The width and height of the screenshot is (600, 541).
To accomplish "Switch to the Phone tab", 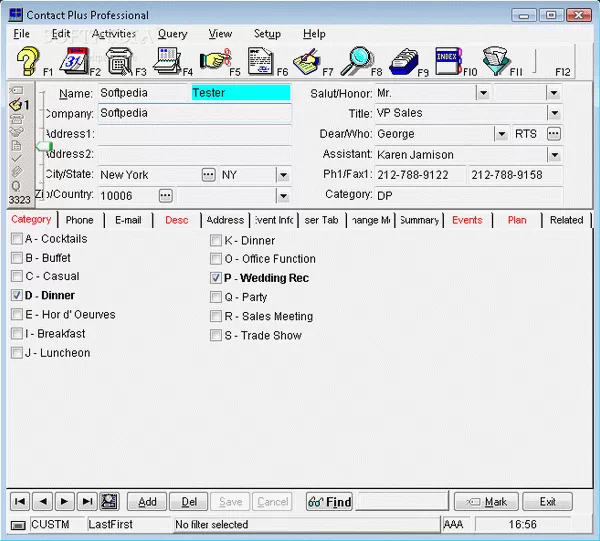I will (x=80, y=220).
